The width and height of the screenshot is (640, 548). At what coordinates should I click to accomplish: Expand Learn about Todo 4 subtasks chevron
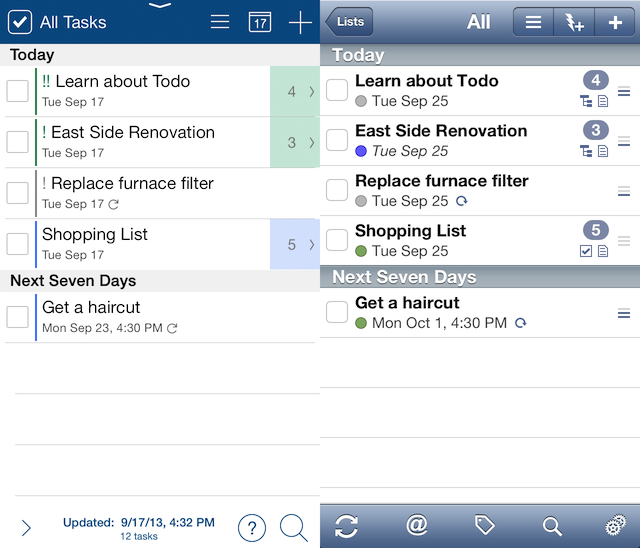click(312, 91)
